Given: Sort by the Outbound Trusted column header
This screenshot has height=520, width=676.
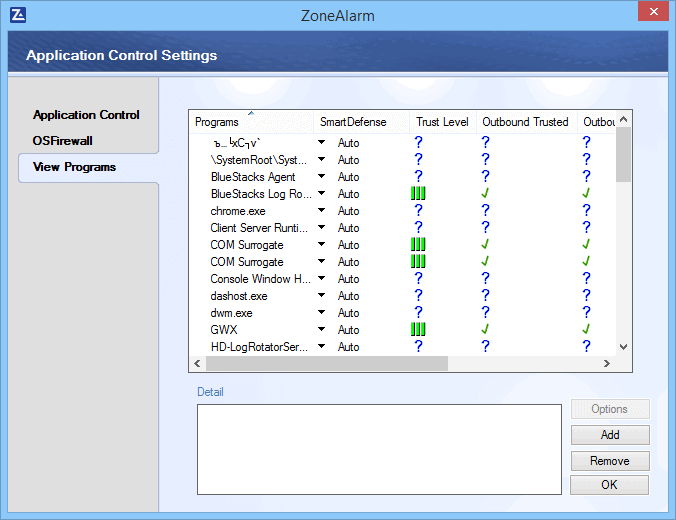Looking at the screenshot, I should (x=526, y=122).
